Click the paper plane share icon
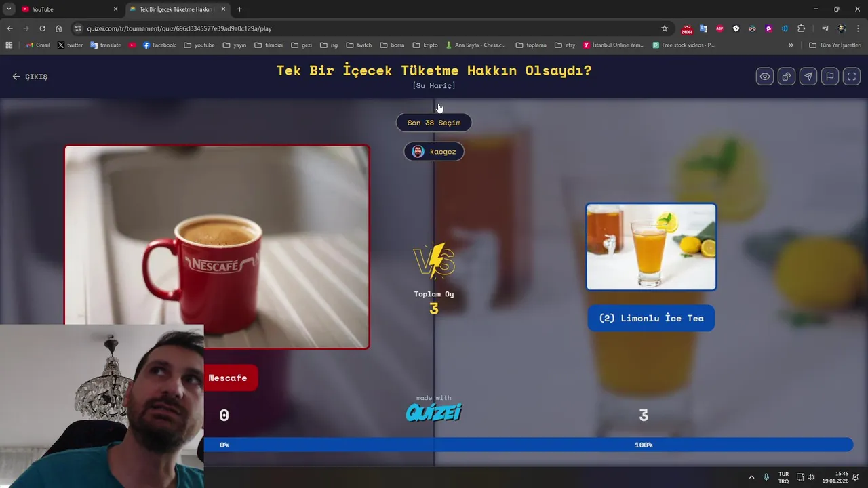Screen dimensions: 868x488 (x=808, y=77)
